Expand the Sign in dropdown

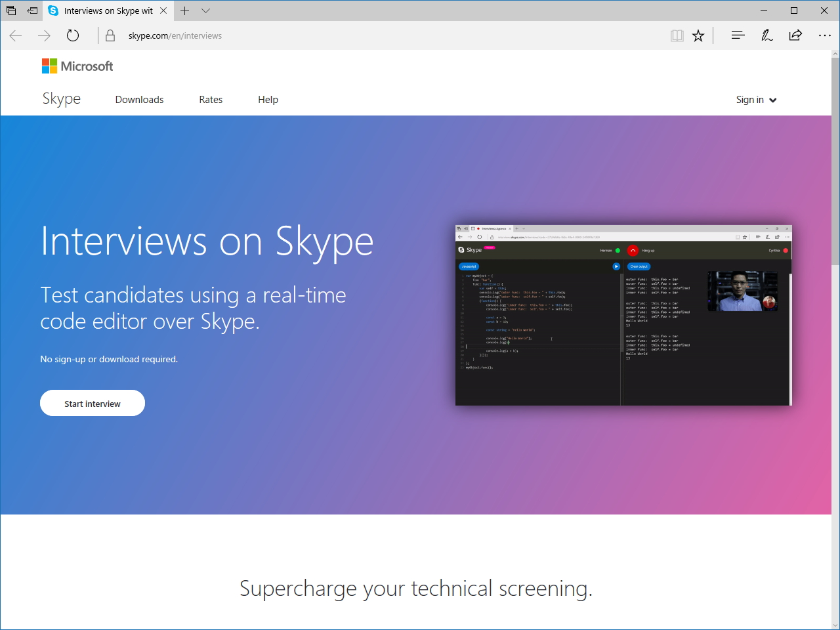(755, 100)
